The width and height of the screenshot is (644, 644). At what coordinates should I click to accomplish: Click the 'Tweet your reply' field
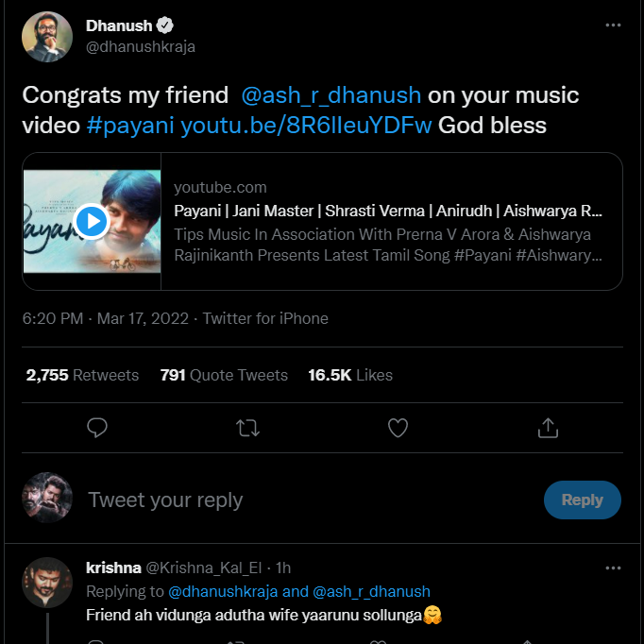(x=302, y=500)
